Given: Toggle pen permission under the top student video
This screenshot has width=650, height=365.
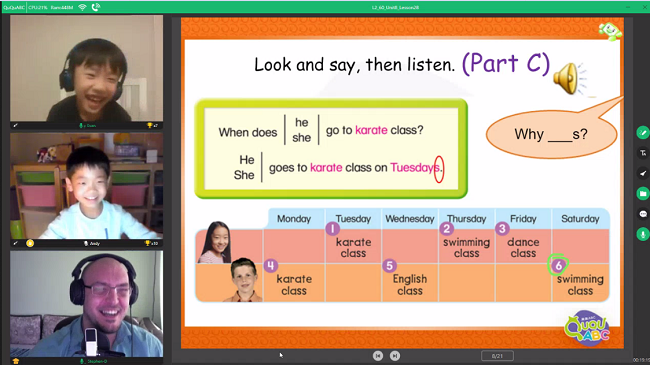Looking at the screenshot, I should coord(15,125).
